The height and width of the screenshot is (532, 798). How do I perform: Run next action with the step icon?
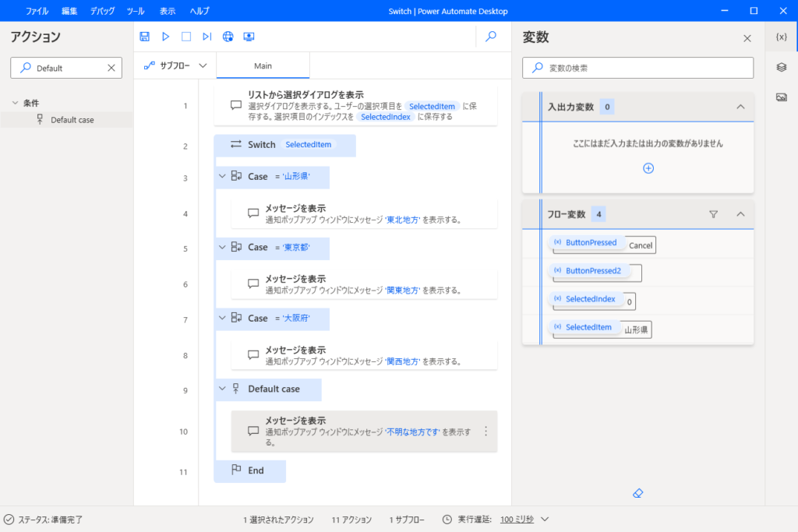point(207,37)
